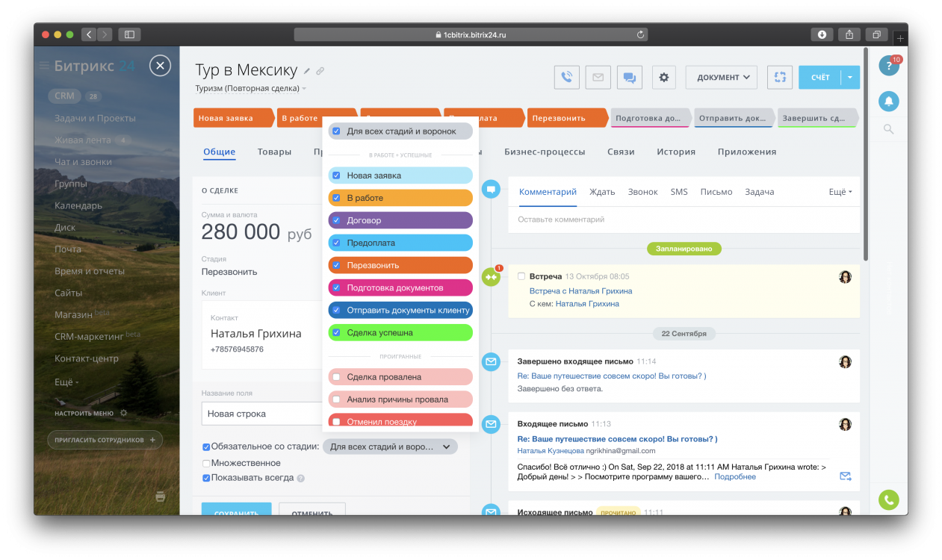This screenshot has width=942, height=560.
Task: Open the phone call icon button
Action: point(567,77)
